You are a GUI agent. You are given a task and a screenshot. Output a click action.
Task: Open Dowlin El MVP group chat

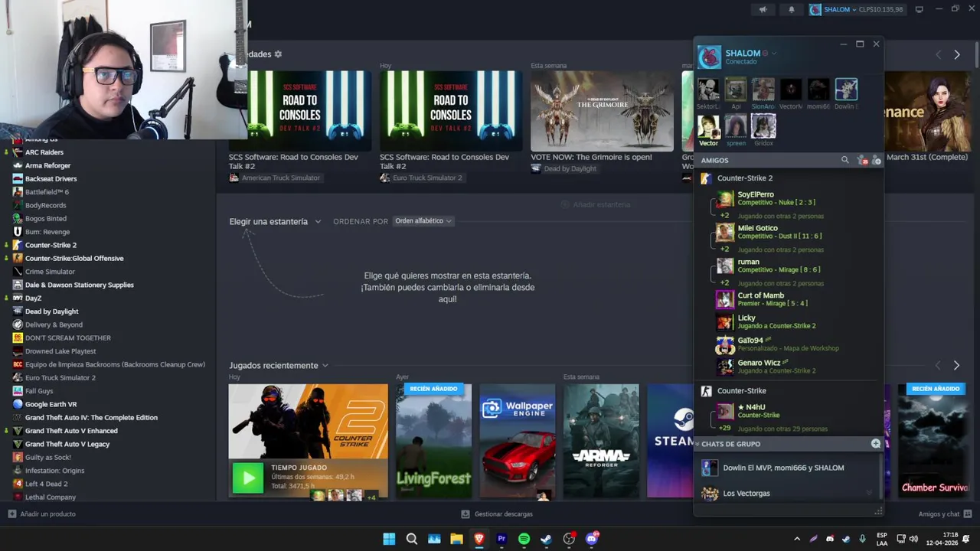pyautogui.click(x=789, y=468)
